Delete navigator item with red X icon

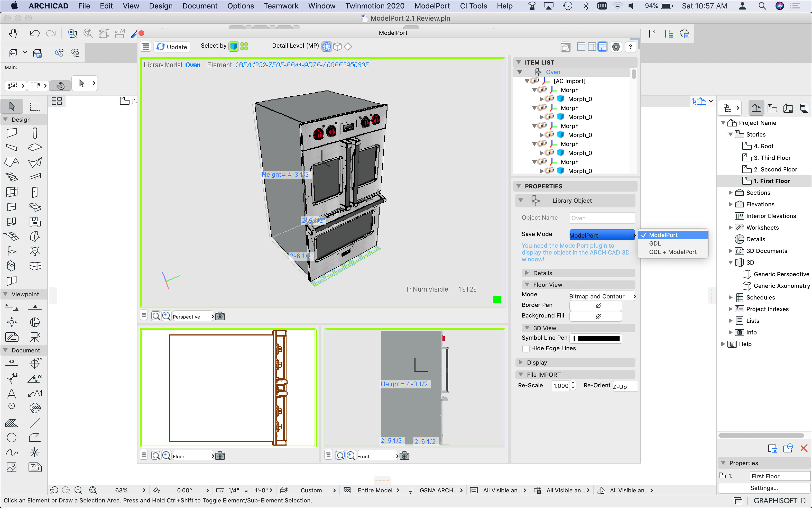[x=804, y=448]
